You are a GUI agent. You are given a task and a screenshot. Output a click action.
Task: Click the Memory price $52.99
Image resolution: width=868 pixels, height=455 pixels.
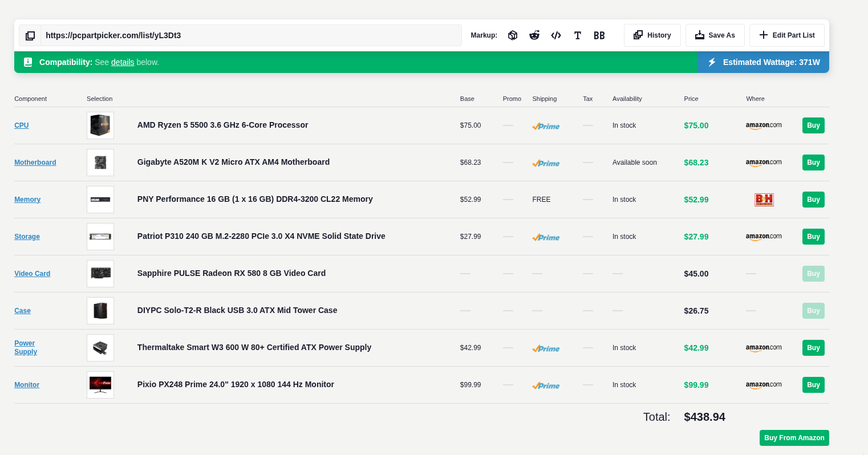[696, 200]
